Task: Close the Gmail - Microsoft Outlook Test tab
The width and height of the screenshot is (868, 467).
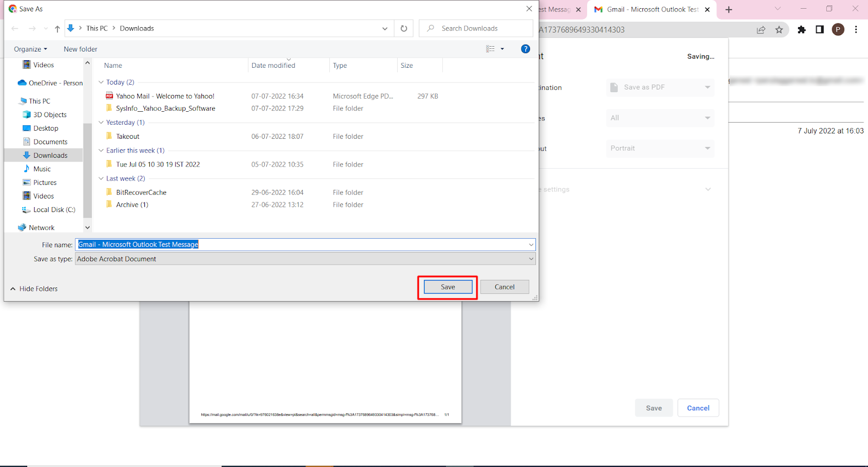Action: pyautogui.click(x=707, y=10)
